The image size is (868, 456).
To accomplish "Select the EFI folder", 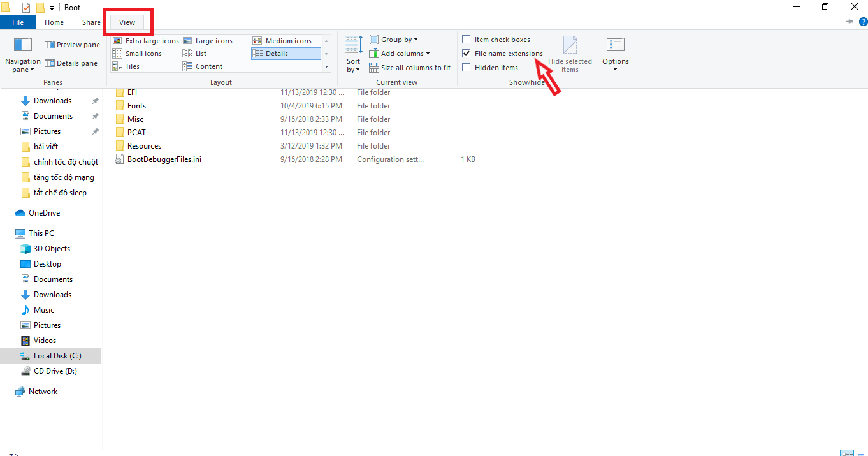I will tap(132, 92).
